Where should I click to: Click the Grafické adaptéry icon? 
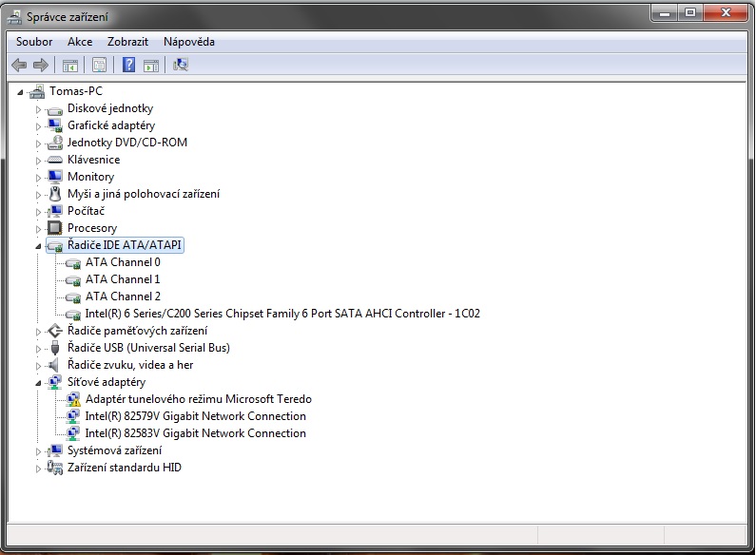coord(55,125)
